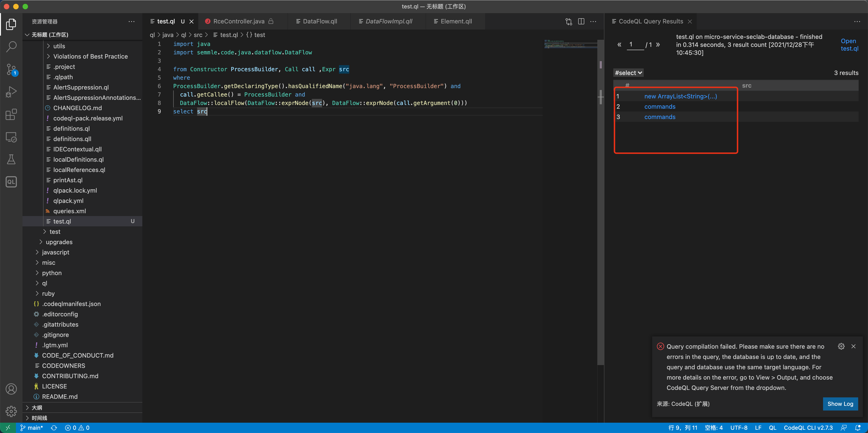Open results panel more actions ellipsis

click(857, 22)
